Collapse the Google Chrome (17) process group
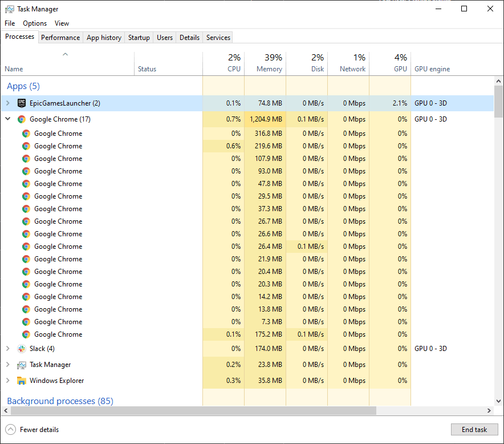This screenshot has width=504, height=444. [8, 119]
